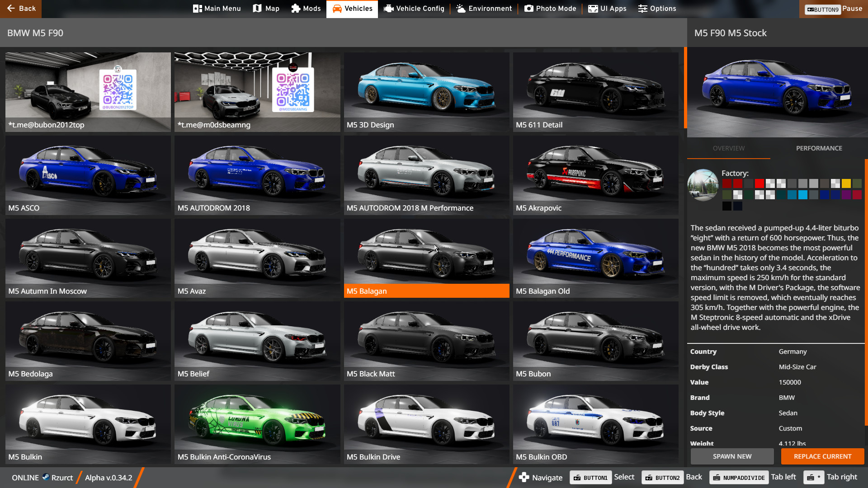Pick the bright red factory color swatch

[759, 183]
